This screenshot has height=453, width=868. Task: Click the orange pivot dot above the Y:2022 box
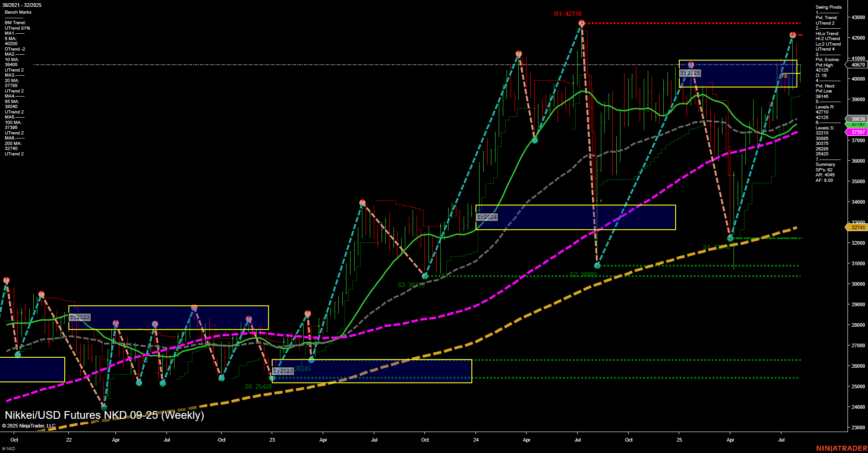[x=195, y=307]
